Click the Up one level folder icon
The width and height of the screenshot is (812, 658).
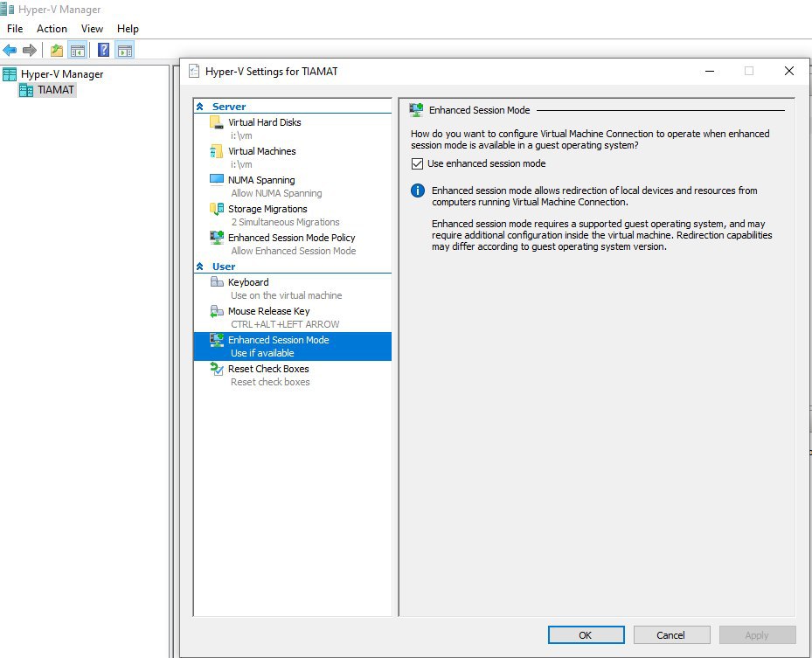pyautogui.click(x=57, y=50)
